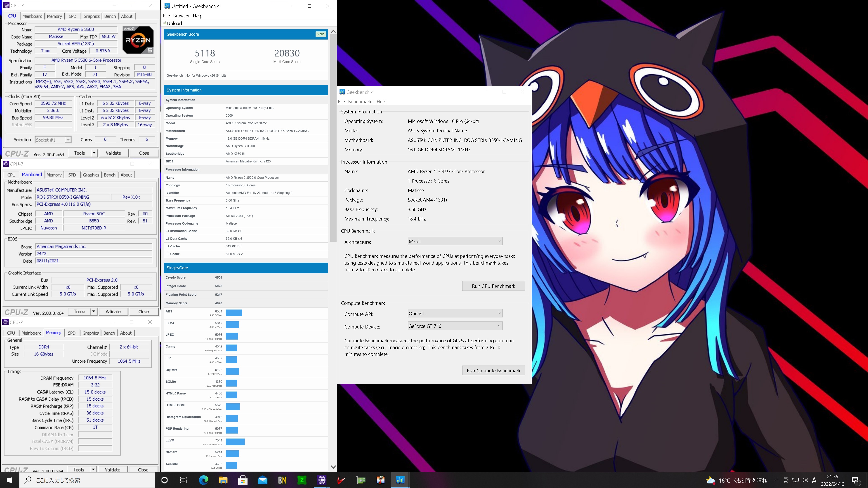This screenshot has width=868, height=488.
Task: Switch to Geekbench via its taskbar icon
Action: coord(400,480)
